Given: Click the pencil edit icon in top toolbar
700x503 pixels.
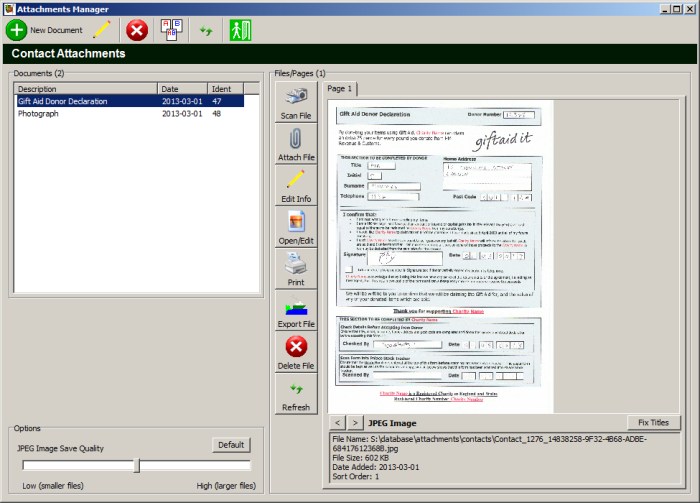Looking at the screenshot, I should [x=102, y=30].
